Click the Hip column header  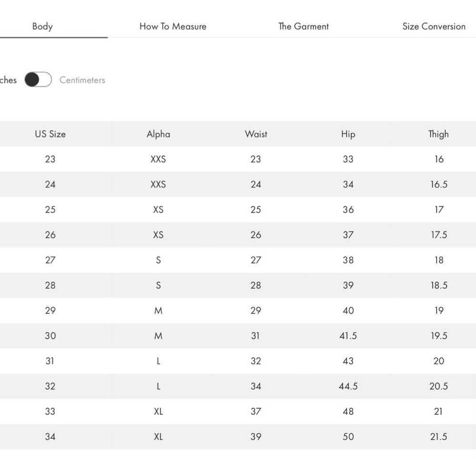pyautogui.click(x=348, y=134)
